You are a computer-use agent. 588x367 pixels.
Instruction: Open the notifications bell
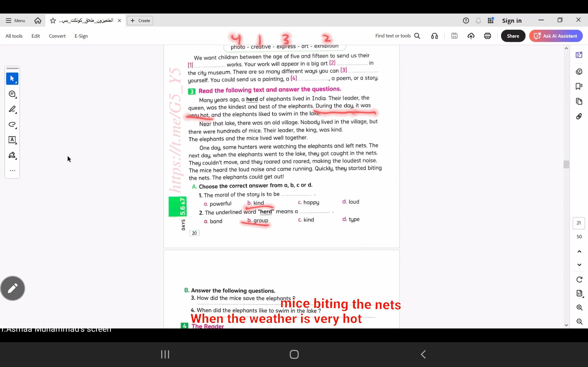[x=478, y=21]
